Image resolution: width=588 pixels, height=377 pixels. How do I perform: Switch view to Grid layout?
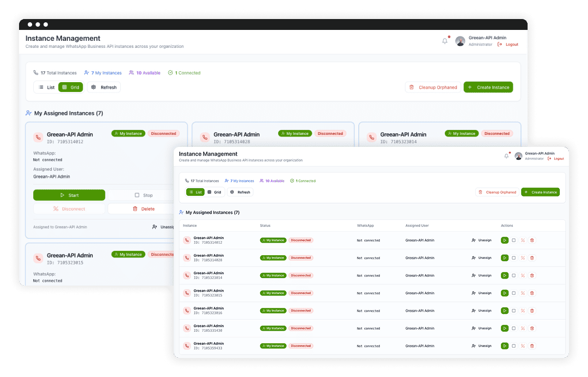coord(215,192)
